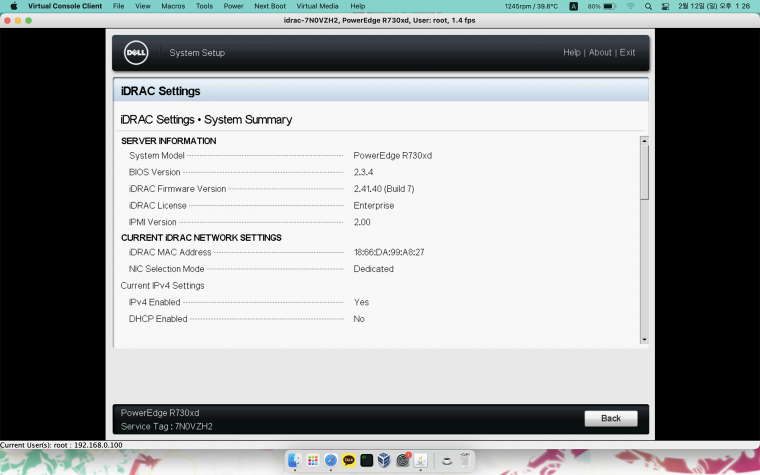The image size is (760, 475).
Task: Open the Virtual Console Client menu
Action: click(65, 6)
